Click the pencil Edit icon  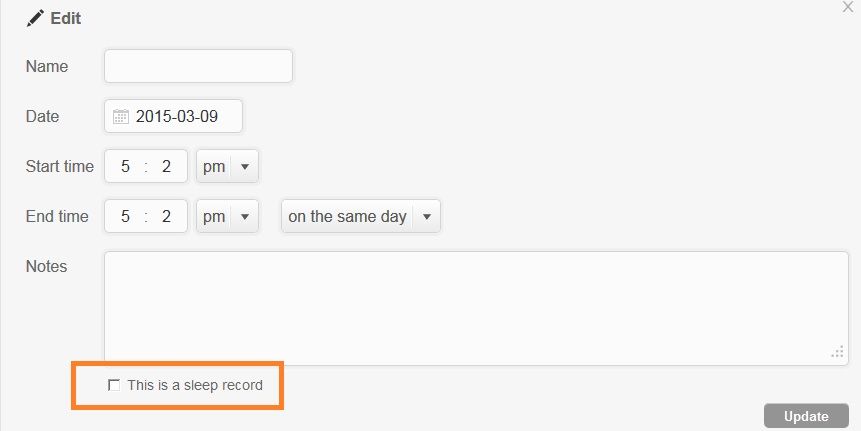[x=35, y=18]
